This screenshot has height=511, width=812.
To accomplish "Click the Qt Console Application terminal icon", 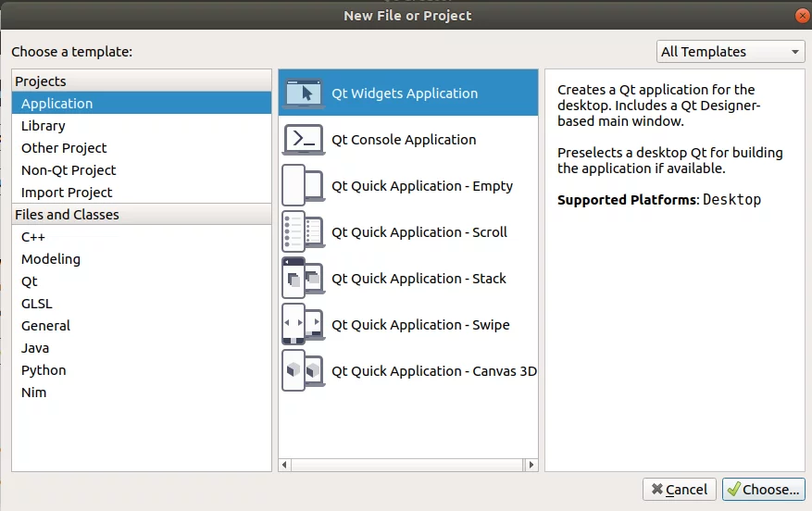I will tap(304, 139).
